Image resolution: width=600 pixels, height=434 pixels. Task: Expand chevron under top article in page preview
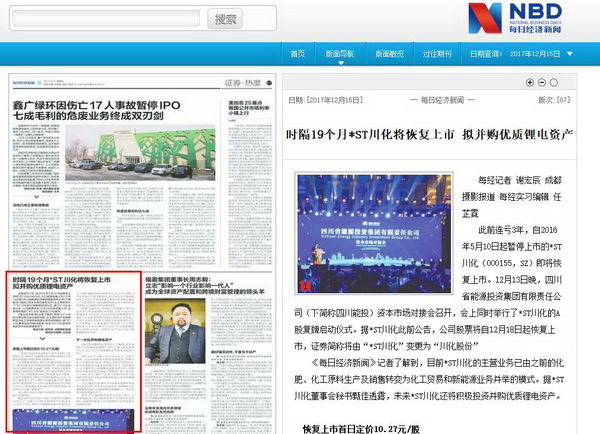point(36,196)
